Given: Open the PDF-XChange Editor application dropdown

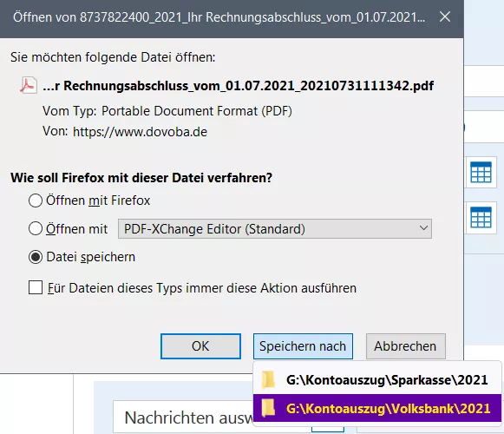Looking at the screenshot, I should click(x=275, y=229).
